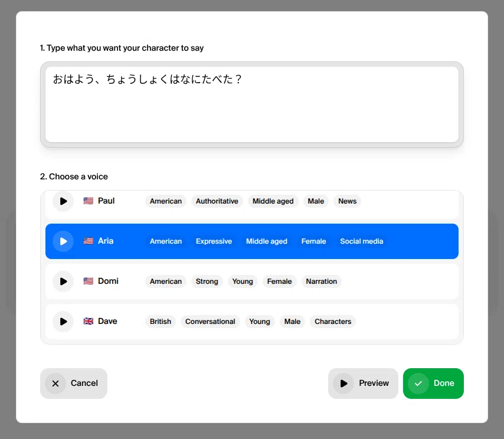
Task: Play Paul voice sample
Action: pyautogui.click(x=63, y=201)
